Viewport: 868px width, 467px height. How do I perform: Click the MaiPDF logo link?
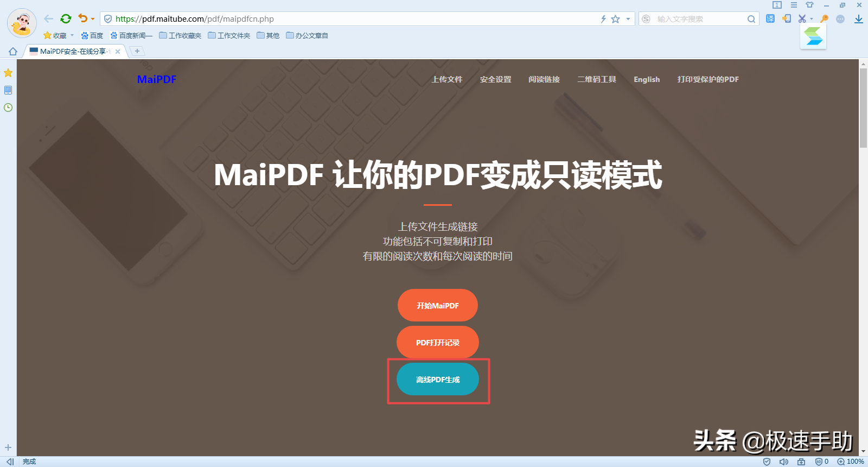tap(157, 79)
